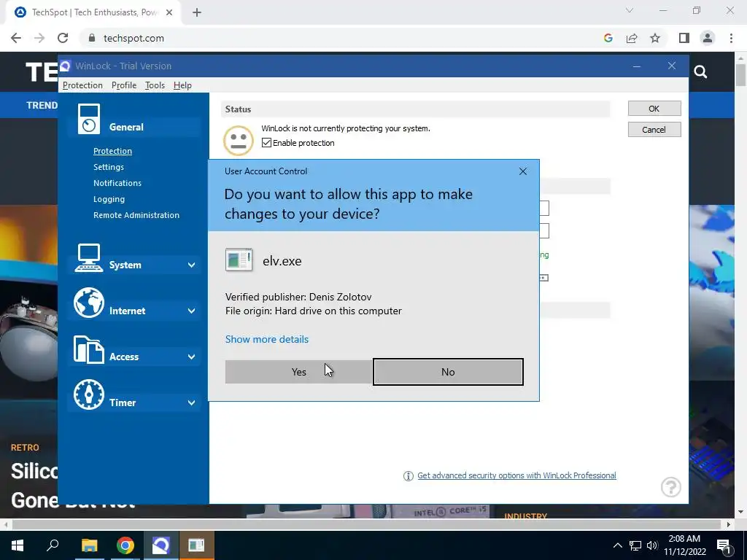
Task: Reload the TechSpot page
Action: 63,38
